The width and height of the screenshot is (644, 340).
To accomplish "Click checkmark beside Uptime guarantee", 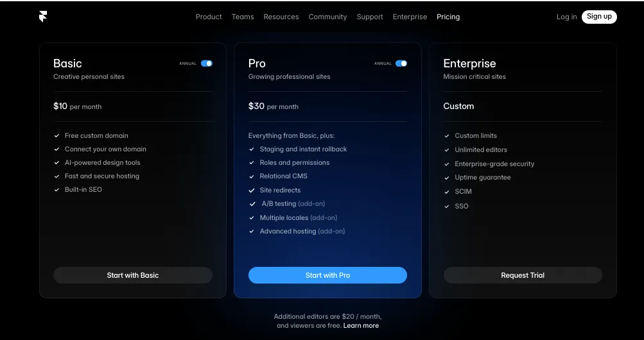I will [447, 178].
